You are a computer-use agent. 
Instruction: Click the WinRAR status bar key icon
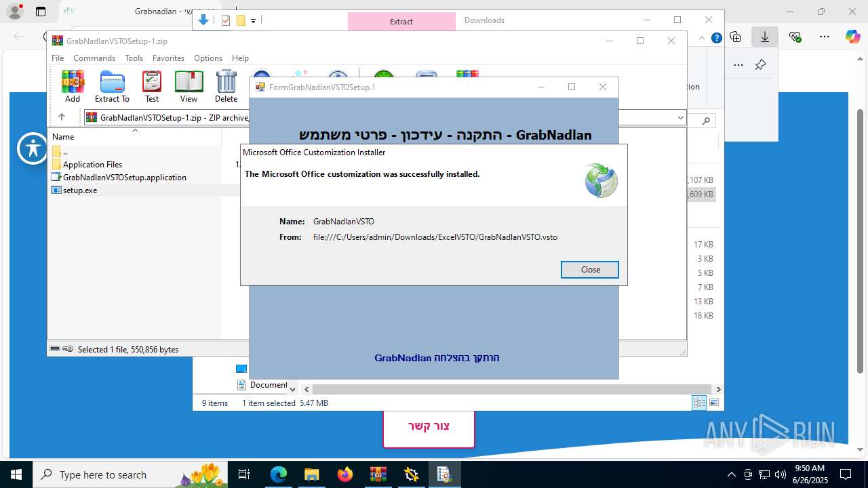pos(68,349)
